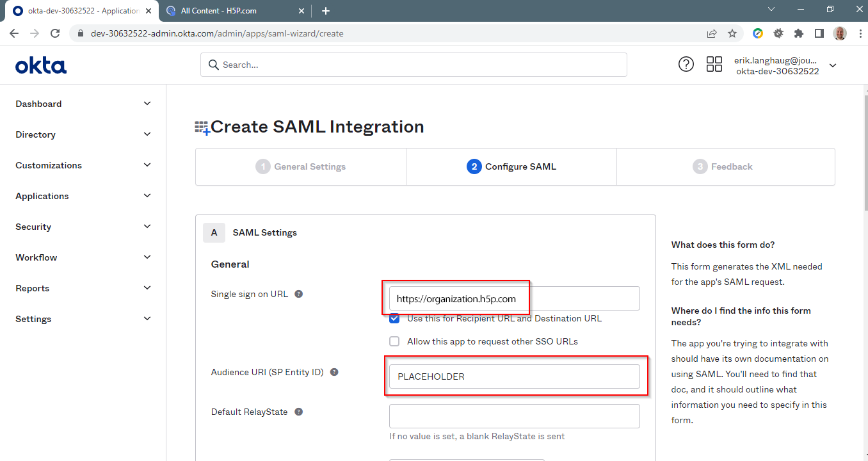The image size is (868, 461).
Task: Click the SAML Settings section heading
Action: click(264, 232)
